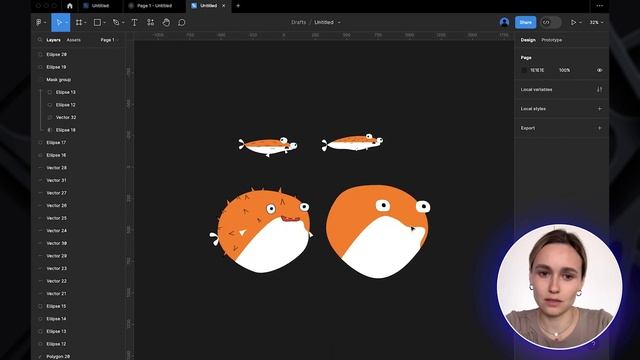Click the user avatar icon
This screenshot has height=360, width=640.
[x=504, y=22]
